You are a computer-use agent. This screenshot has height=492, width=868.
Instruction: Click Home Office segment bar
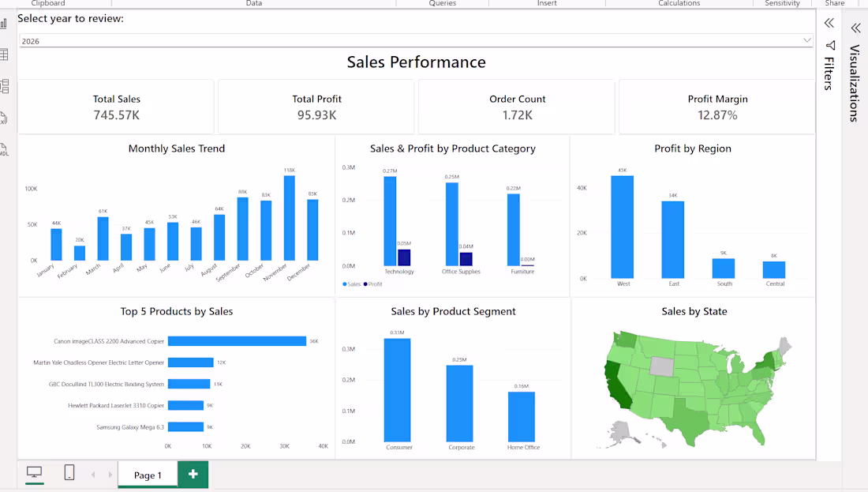tap(522, 417)
